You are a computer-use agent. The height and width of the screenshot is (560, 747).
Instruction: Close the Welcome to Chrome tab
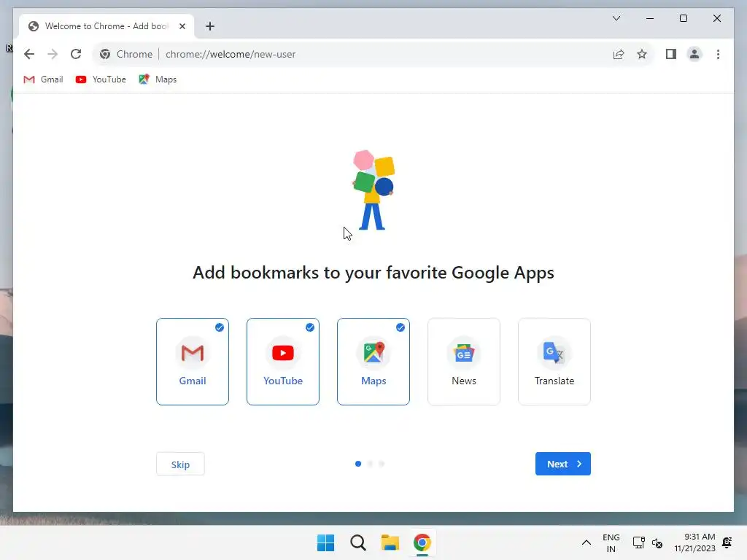tap(182, 26)
